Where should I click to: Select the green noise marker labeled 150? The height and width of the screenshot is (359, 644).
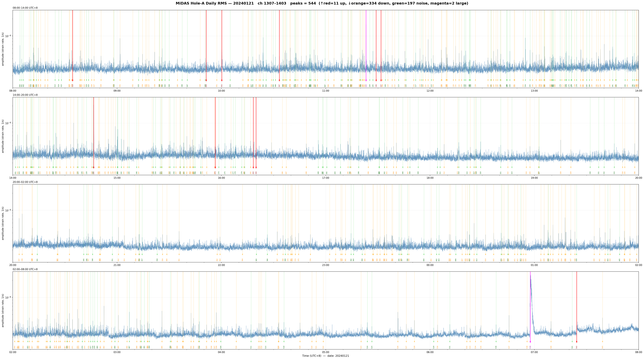tap(510, 80)
